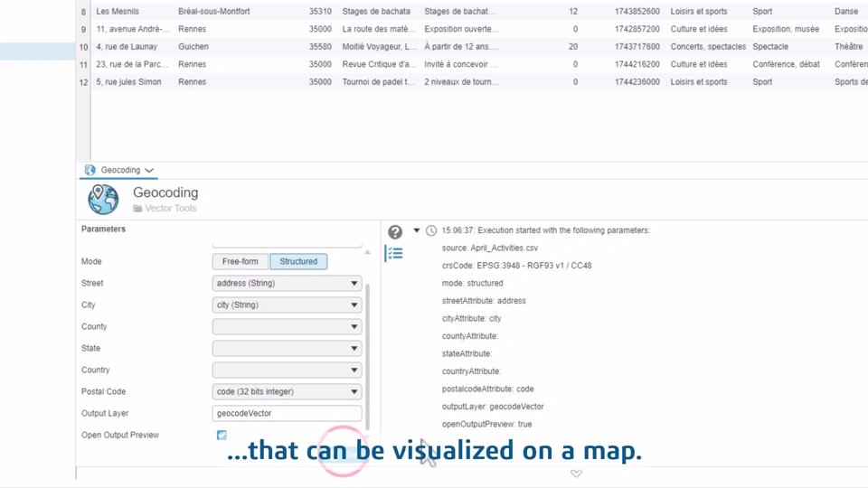The image size is (868, 488).
Task: Toggle the Open Output Preview checkbox
Action: [222, 435]
